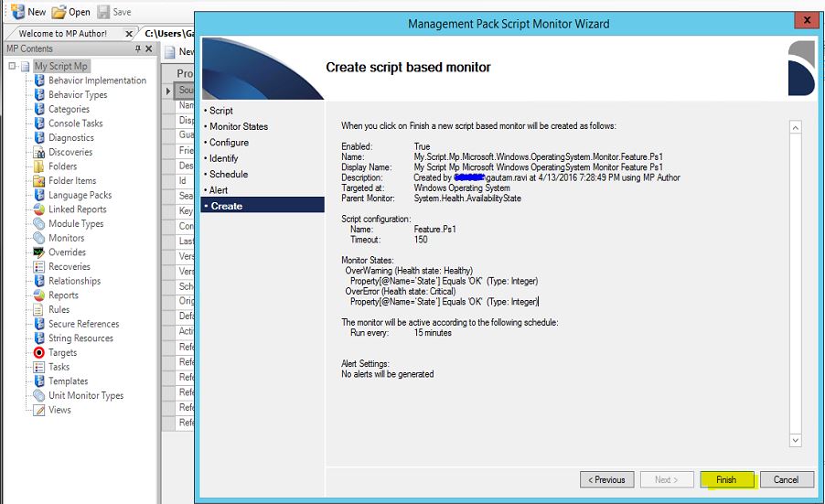The height and width of the screenshot is (504, 825).
Task: Switch to Welcome to MP Author tab
Action: click(x=63, y=33)
